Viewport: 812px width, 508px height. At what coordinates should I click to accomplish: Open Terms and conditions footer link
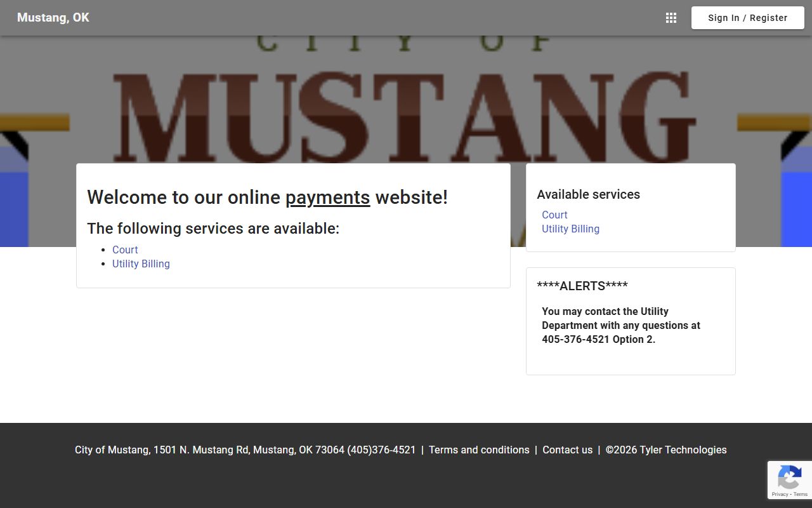(479, 450)
